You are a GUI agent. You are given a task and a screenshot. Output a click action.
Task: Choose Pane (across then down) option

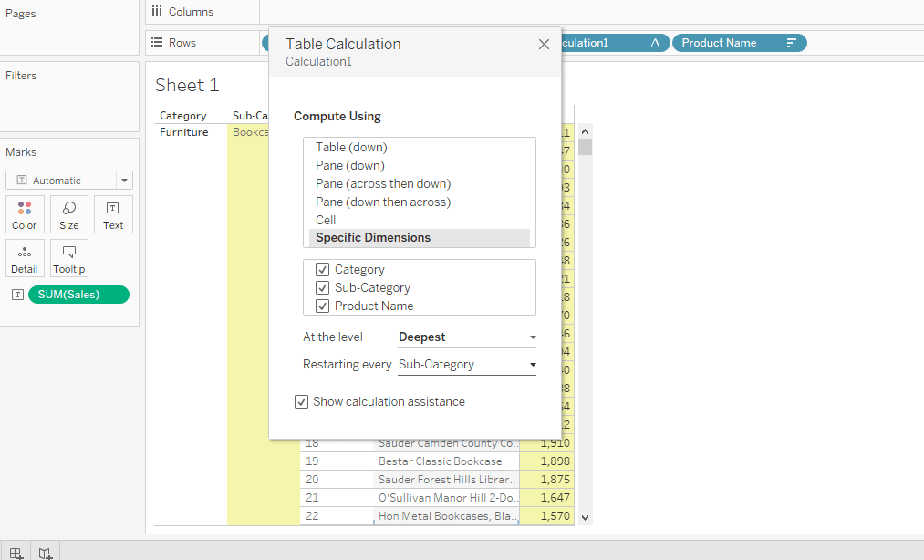383,183
